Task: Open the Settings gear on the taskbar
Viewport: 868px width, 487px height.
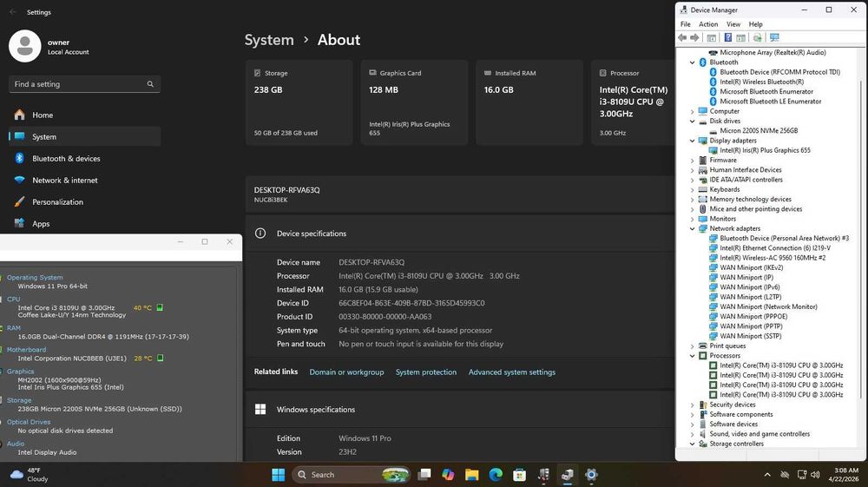Action: point(591,474)
